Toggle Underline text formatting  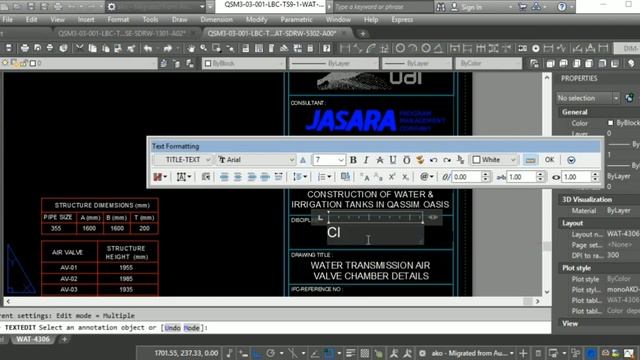[393, 160]
